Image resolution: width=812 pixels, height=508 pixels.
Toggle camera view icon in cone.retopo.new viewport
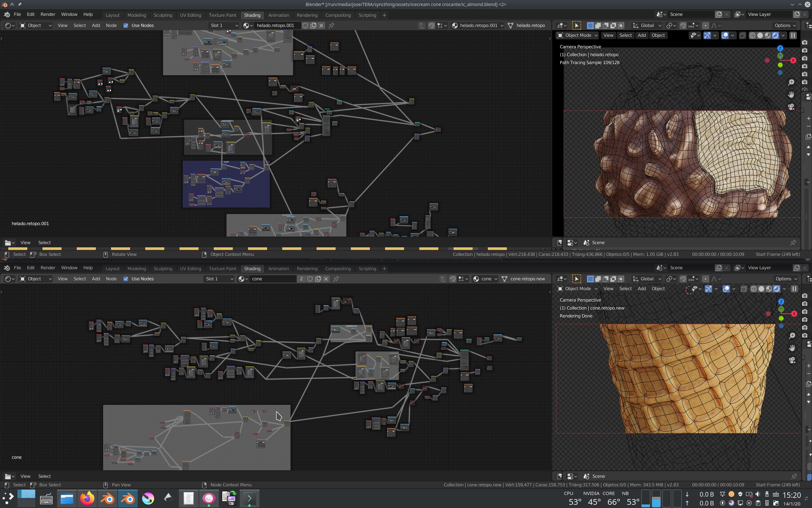[x=792, y=360]
